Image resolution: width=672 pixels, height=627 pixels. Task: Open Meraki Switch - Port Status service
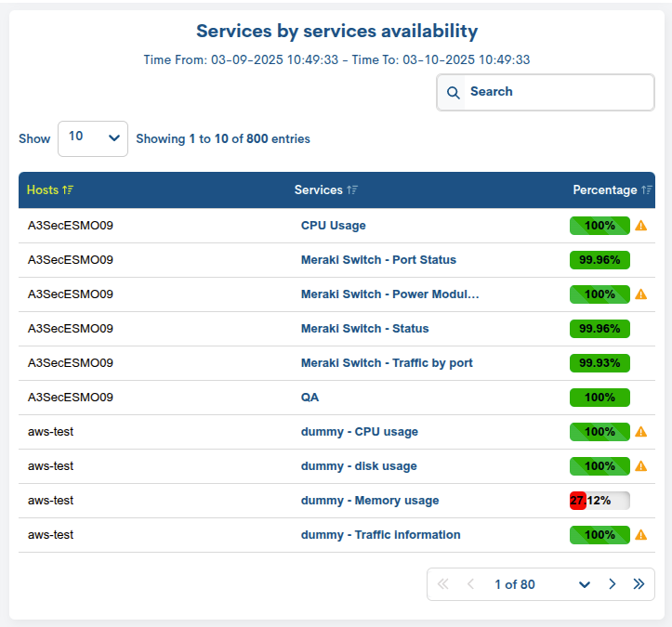[378, 260]
